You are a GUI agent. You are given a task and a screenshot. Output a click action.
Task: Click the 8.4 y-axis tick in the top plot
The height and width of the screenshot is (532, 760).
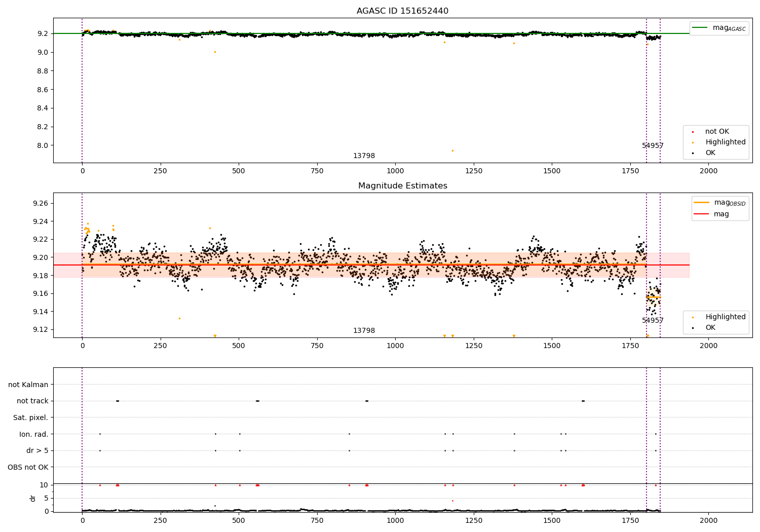43,108
